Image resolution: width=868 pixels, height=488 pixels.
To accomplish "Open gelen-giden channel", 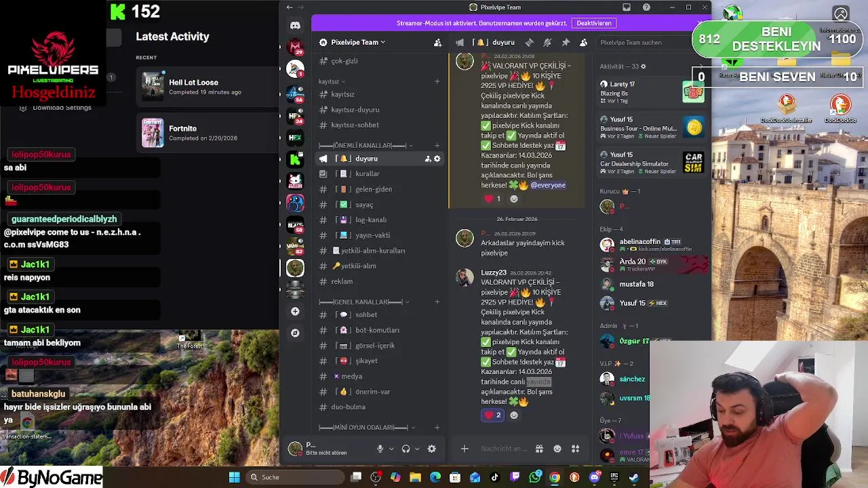I will (380, 189).
